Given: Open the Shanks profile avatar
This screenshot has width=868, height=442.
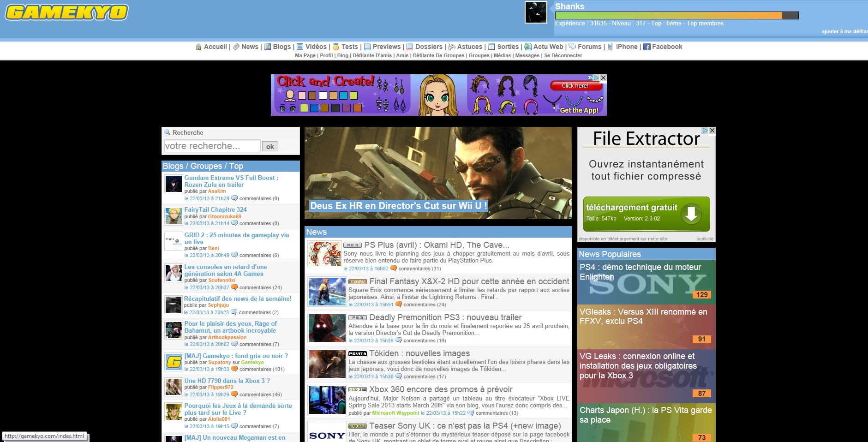Looking at the screenshot, I should (536, 12).
